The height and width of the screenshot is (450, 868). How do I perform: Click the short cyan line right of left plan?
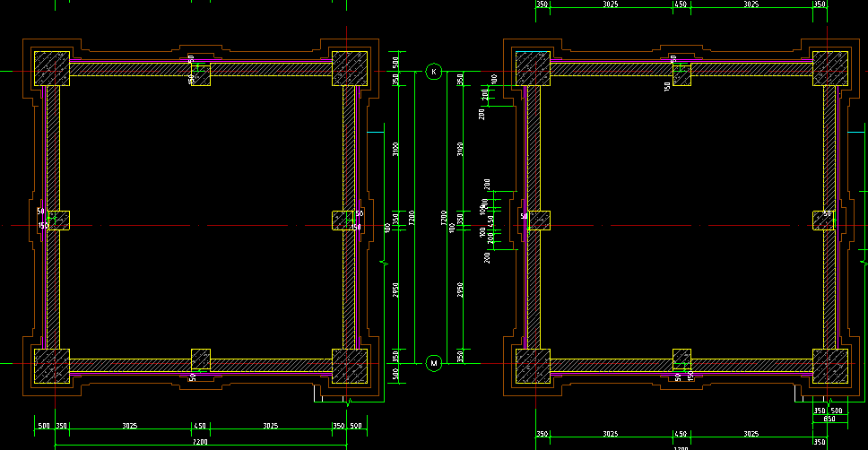pyautogui.click(x=376, y=133)
